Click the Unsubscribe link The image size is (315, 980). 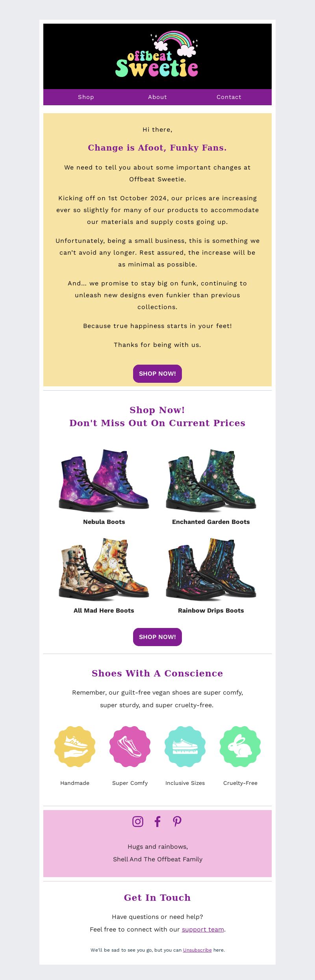point(197,950)
